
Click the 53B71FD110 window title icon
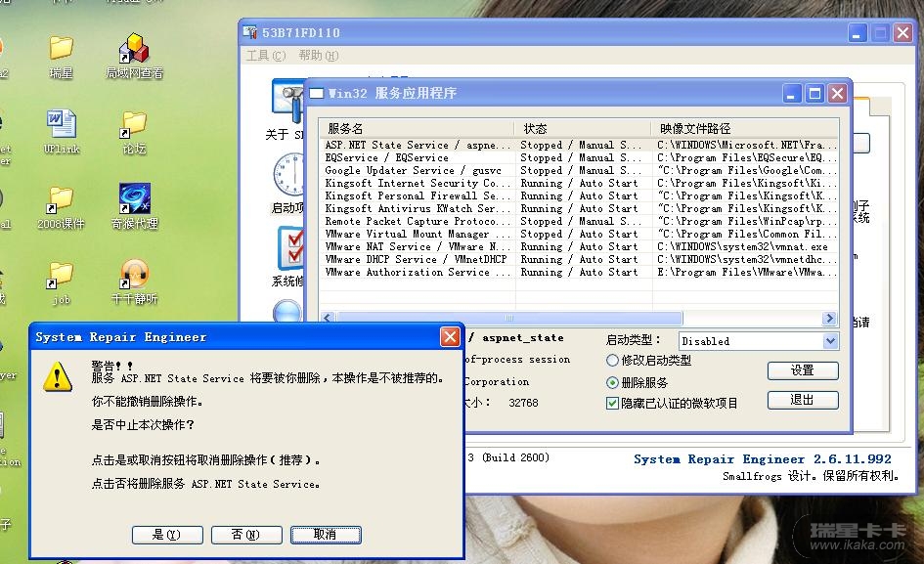(x=250, y=32)
